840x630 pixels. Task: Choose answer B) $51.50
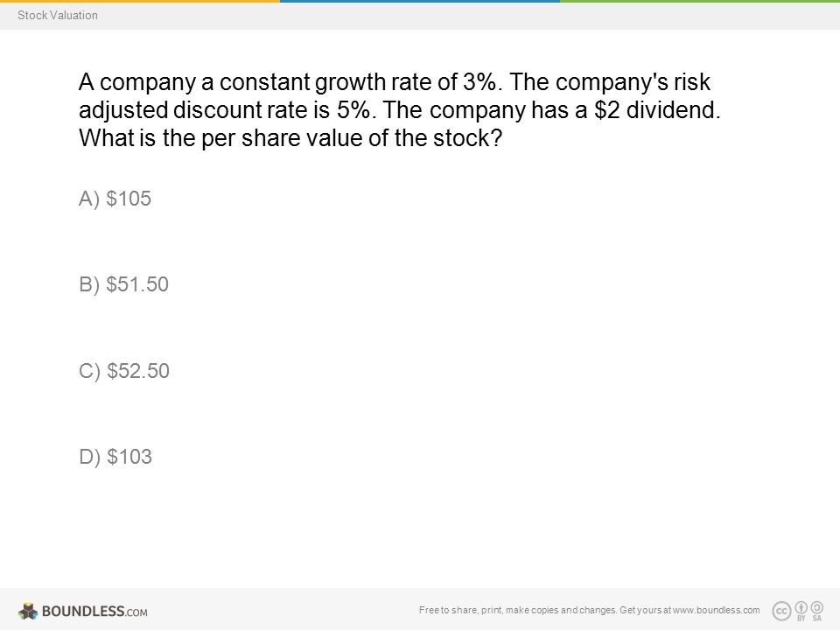tap(123, 284)
